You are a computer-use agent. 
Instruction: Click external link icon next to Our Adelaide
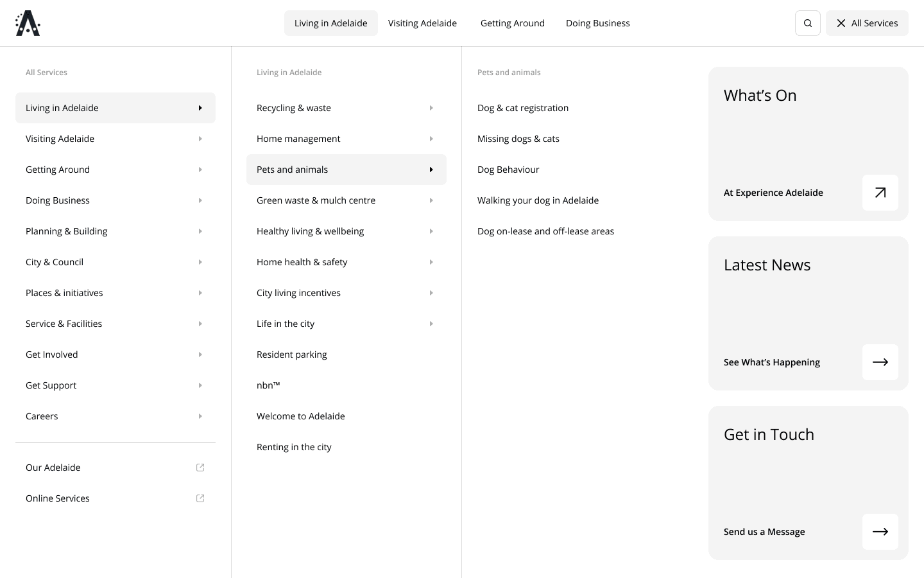coord(200,468)
